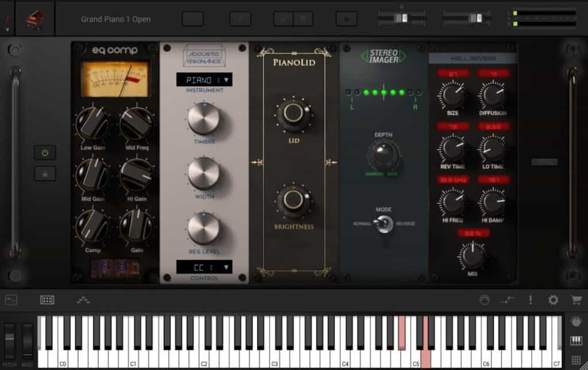588x370 pixels.
Task: Click the Hall Reverb module header
Action: (473, 58)
